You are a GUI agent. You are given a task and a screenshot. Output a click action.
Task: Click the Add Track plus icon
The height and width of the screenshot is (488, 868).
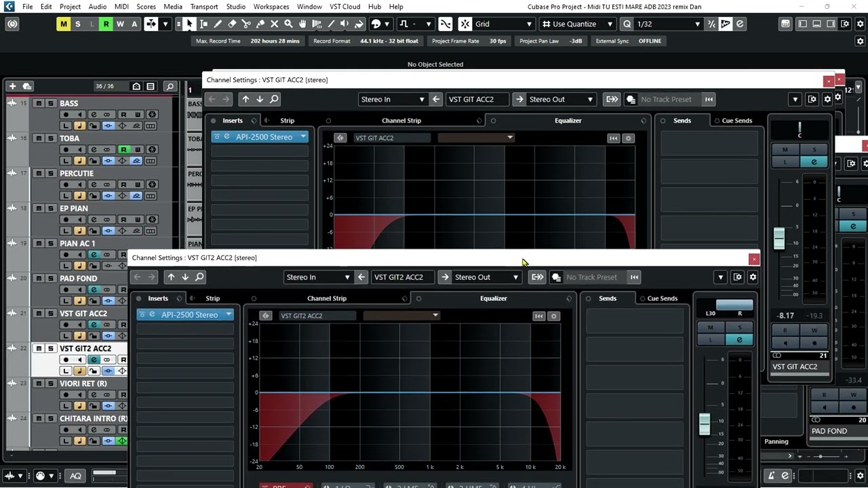[12, 86]
